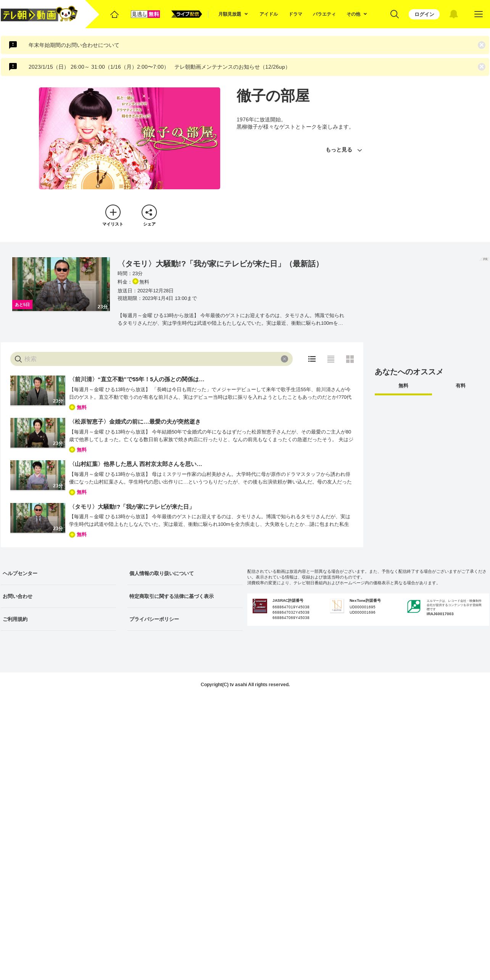This screenshot has height=980, width=490.
Task: Open 〈タモリ〉 episode title in the list
Action: (x=132, y=507)
